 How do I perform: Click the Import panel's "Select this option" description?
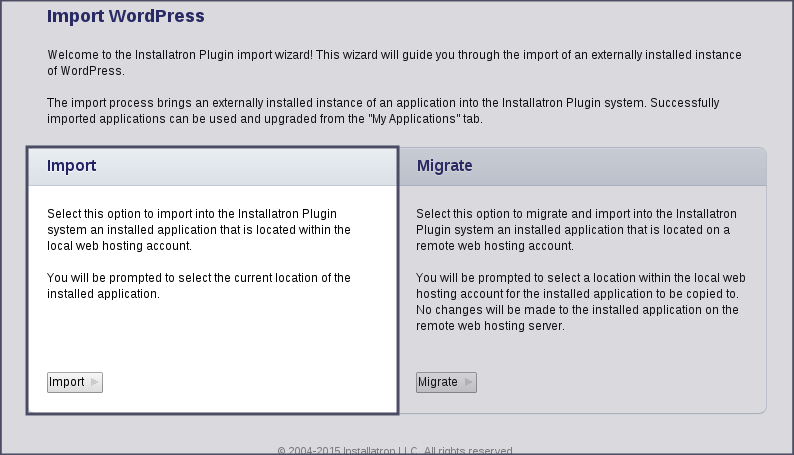coord(199,229)
